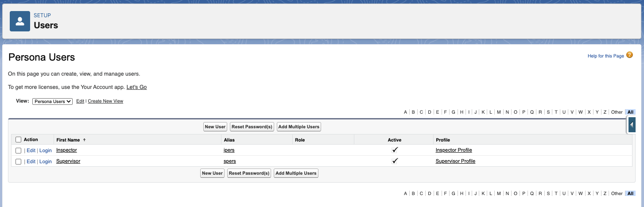Viewport: 644px width, 207px height.
Task: Click the bottom Add Multiple Users button
Action: coord(296,173)
